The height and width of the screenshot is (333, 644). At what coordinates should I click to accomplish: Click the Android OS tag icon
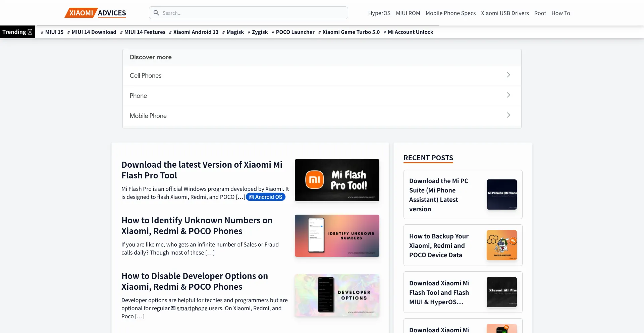pos(252,197)
